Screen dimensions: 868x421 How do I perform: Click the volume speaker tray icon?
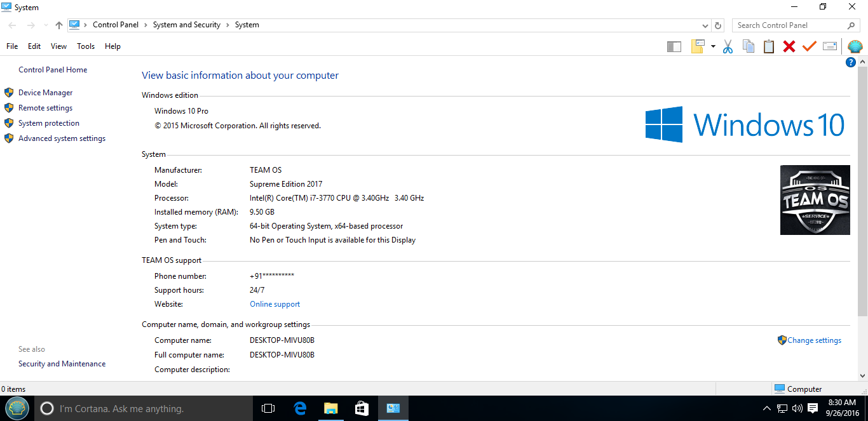click(797, 408)
